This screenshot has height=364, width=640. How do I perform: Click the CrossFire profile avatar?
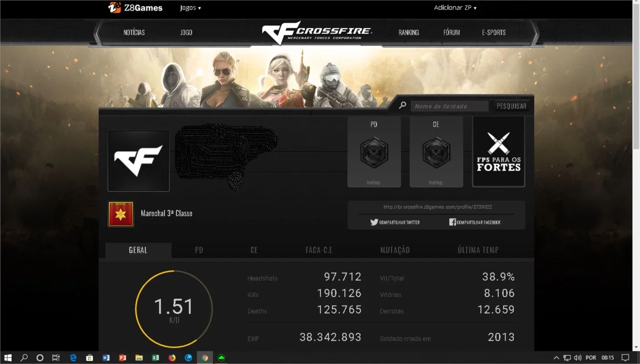[x=139, y=161]
